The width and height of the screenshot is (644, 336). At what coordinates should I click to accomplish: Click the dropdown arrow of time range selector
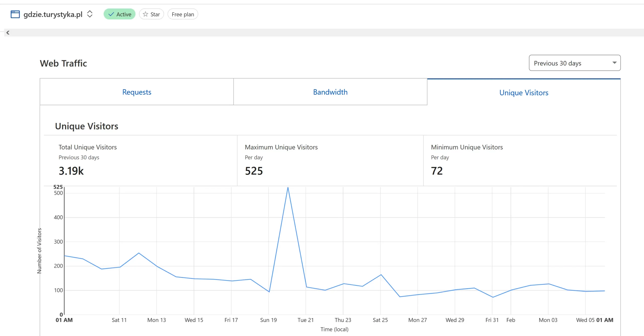point(614,63)
